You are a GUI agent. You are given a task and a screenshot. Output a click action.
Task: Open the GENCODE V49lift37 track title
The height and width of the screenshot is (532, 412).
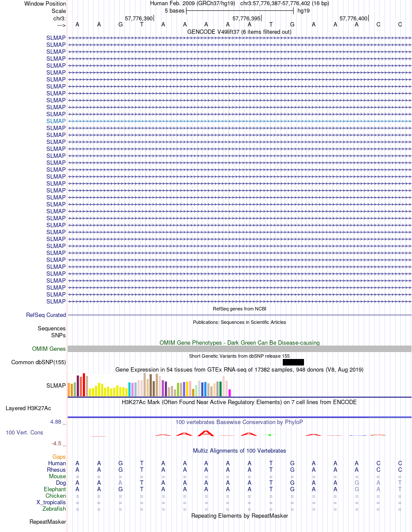(x=239, y=32)
